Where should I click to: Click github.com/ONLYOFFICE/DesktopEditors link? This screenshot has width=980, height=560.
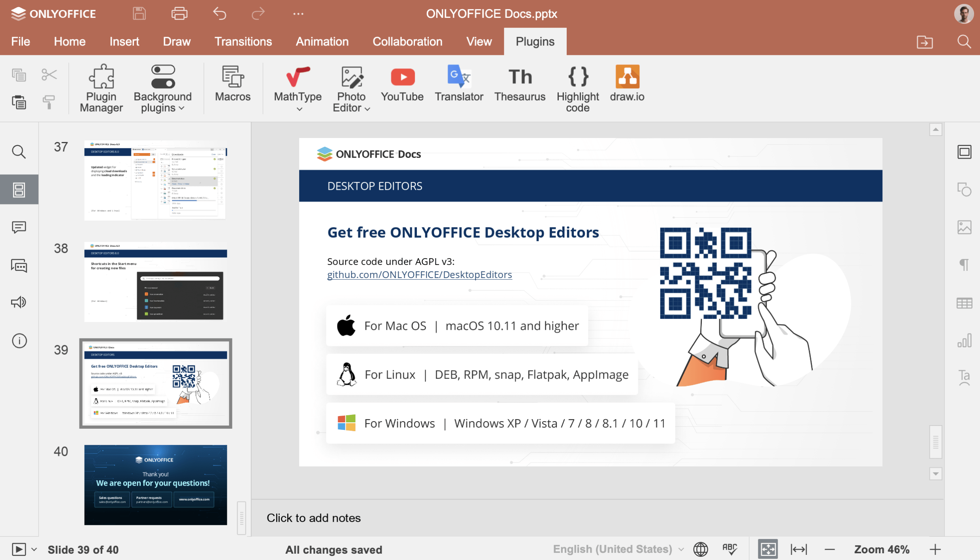pos(418,275)
